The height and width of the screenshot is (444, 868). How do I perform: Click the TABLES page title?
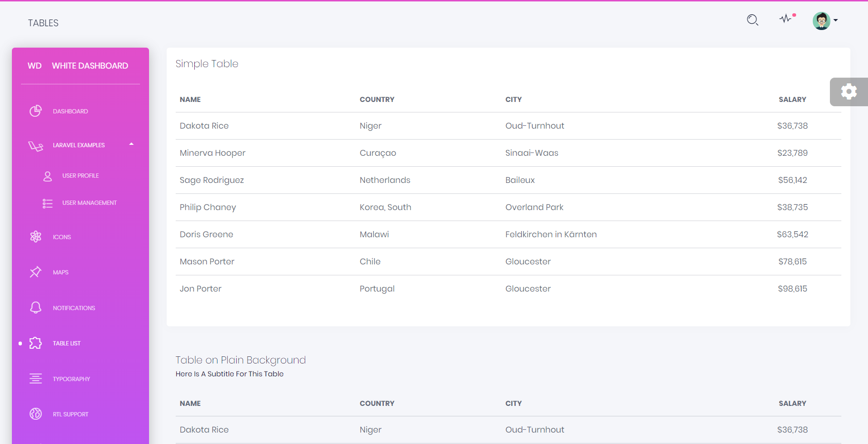click(43, 23)
